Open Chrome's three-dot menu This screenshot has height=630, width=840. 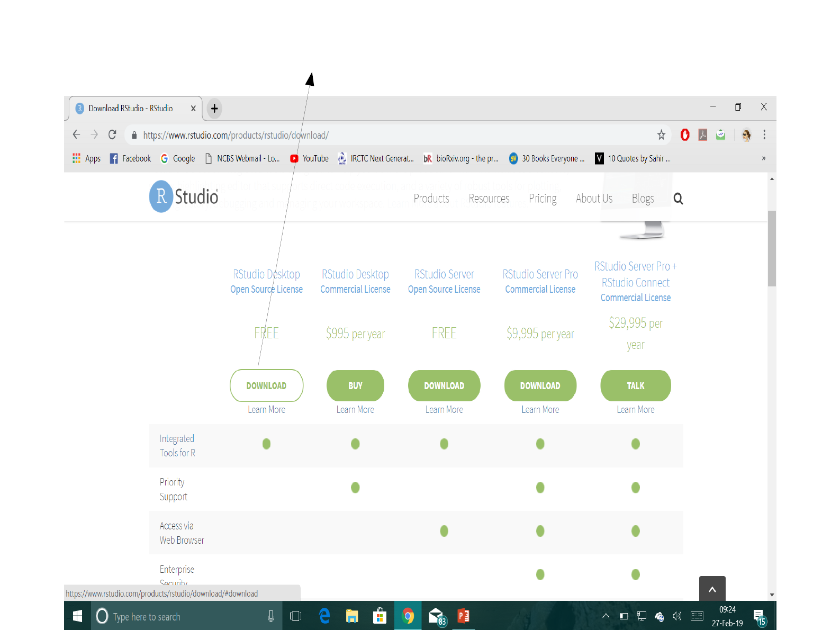click(x=764, y=135)
